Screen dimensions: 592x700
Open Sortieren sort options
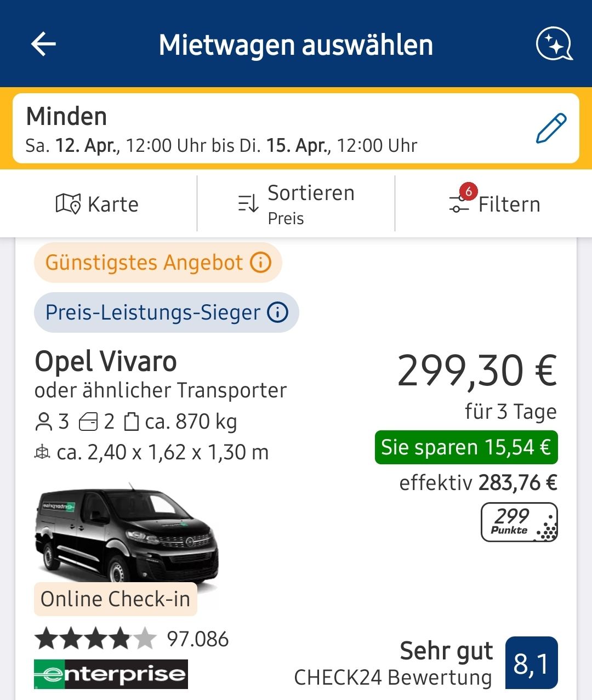click(x=296, y=204)
